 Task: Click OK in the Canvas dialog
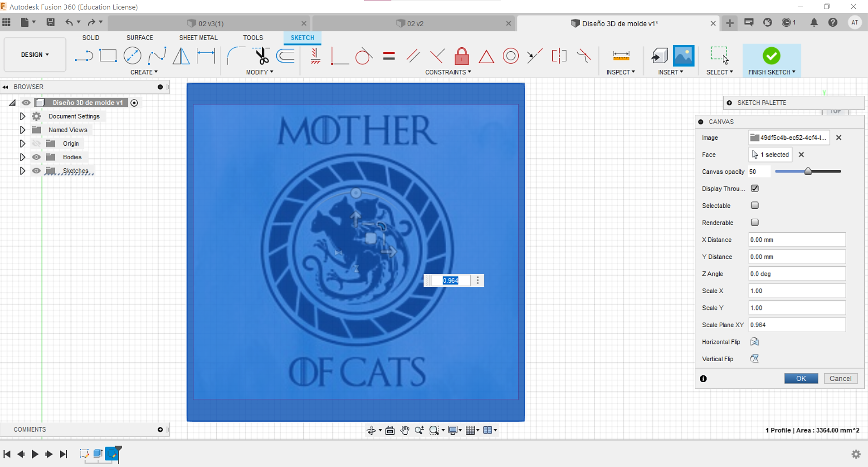tap(801, 379)
